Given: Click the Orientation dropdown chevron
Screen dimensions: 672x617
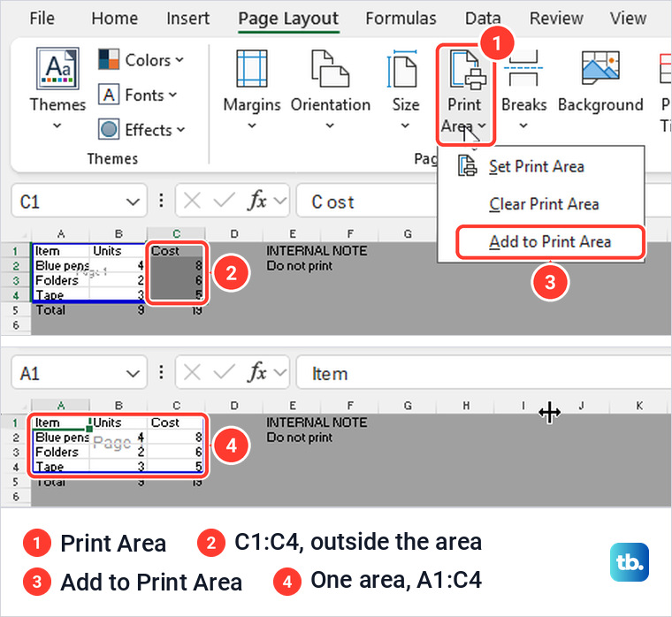Looking at the screenshot, I should coord(330,126).
